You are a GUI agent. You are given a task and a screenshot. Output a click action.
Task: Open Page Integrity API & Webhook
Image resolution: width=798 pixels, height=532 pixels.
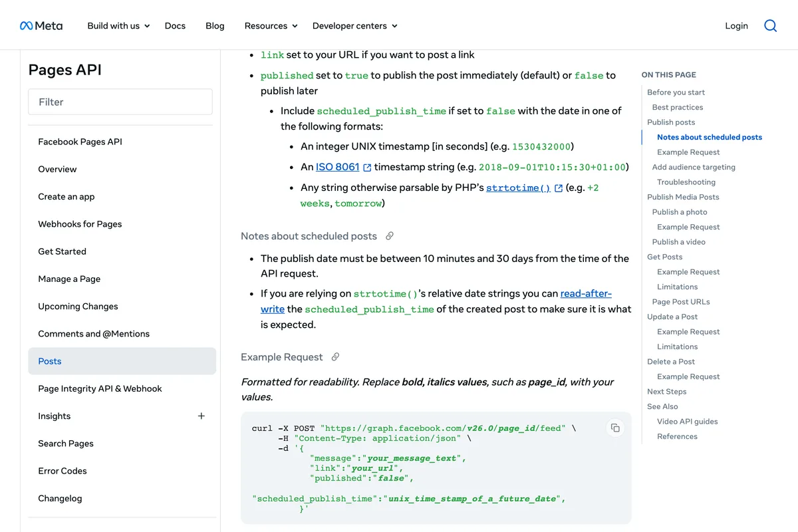pos(100,388)
